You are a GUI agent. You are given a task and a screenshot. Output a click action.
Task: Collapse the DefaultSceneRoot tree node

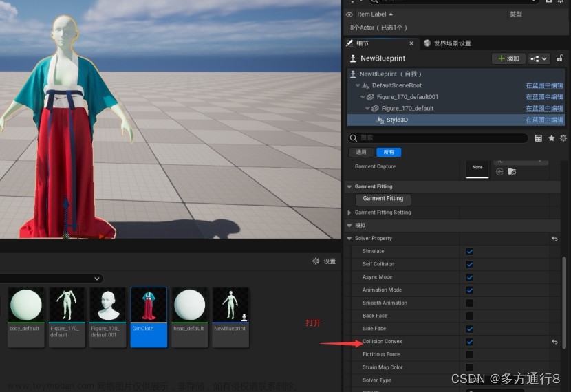coord(358,85)
